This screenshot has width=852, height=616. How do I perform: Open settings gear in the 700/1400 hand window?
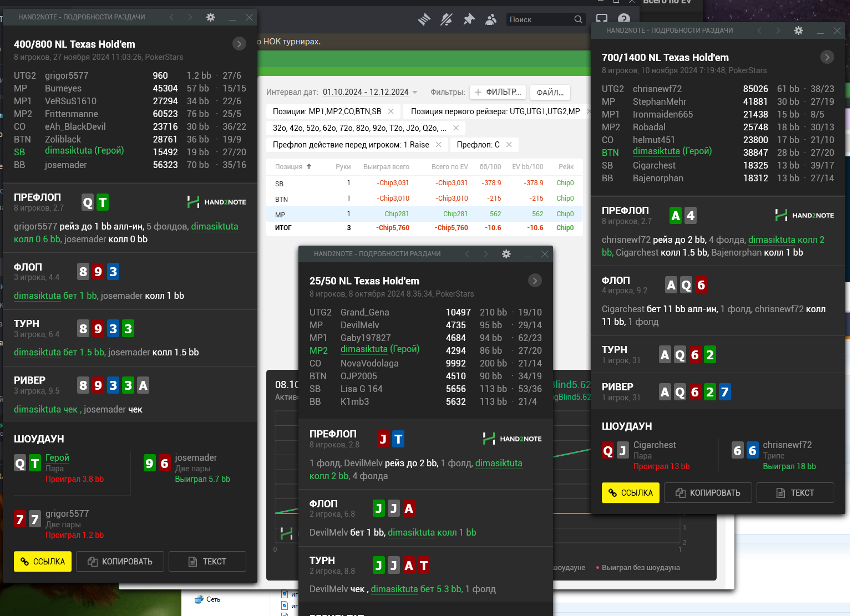coord(799,30)
